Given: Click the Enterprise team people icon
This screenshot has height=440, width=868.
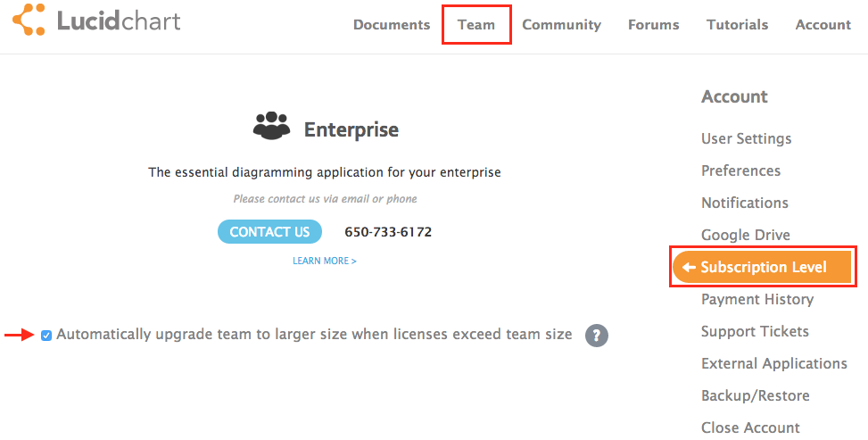Looking at the screenshot, I should point(271,126).
